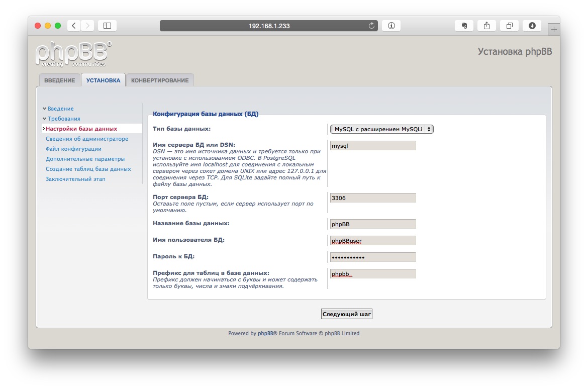This screenshot has height=389, width=588.
Task: Click Файл конфигурации sidebar step
Action: (73, 149)
